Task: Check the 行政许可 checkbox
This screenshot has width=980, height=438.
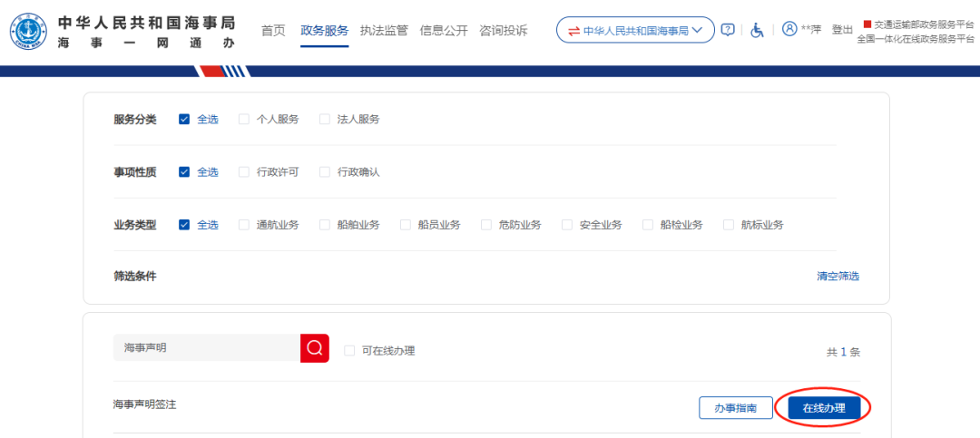Action: [x=244, y=171]
